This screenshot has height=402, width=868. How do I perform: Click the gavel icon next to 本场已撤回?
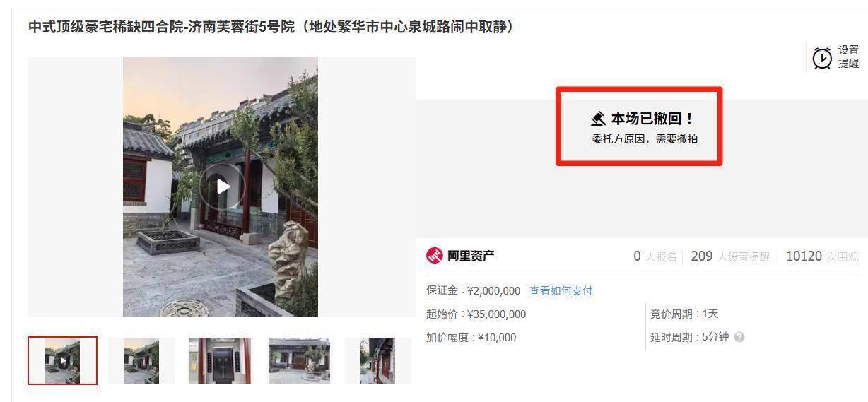point(599,119)
